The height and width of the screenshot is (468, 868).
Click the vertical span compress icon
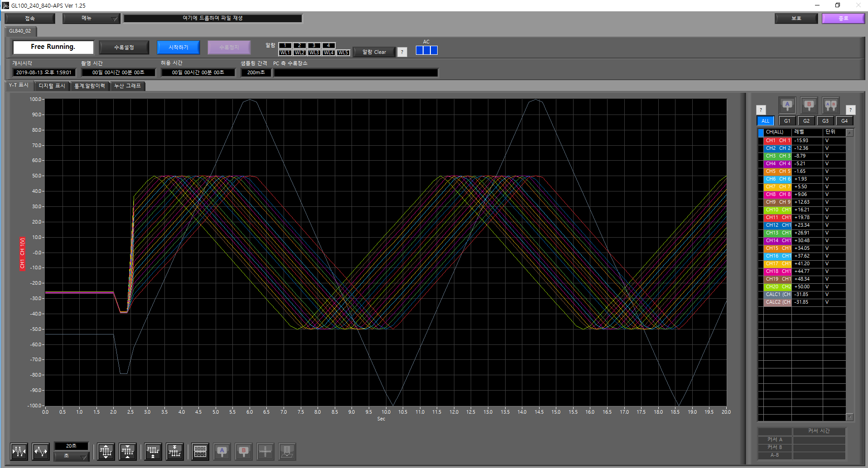(128, 451)
